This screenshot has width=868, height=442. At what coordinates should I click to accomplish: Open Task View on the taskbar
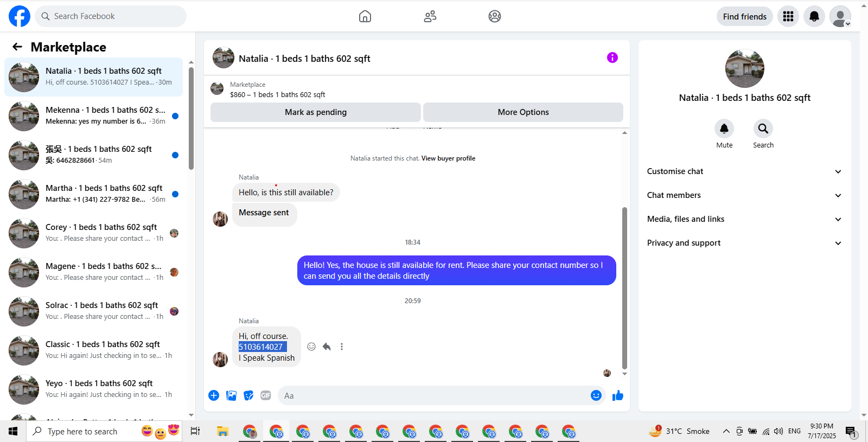[195, 432]
